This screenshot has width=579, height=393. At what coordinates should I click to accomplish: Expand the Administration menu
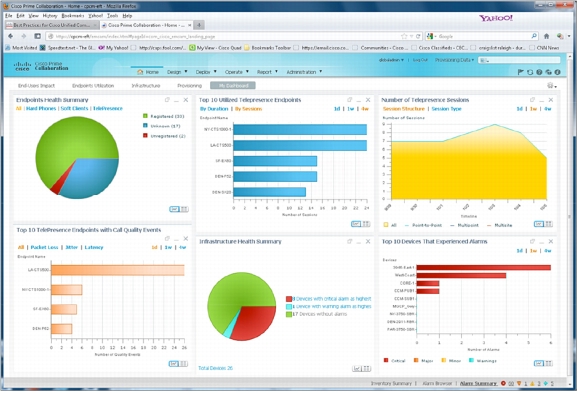tap(304, 72)
